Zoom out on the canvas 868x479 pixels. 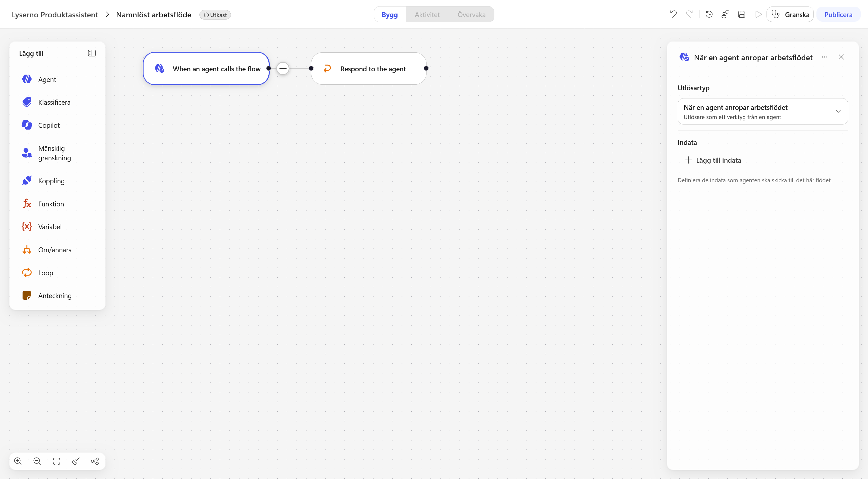(37, 461)
